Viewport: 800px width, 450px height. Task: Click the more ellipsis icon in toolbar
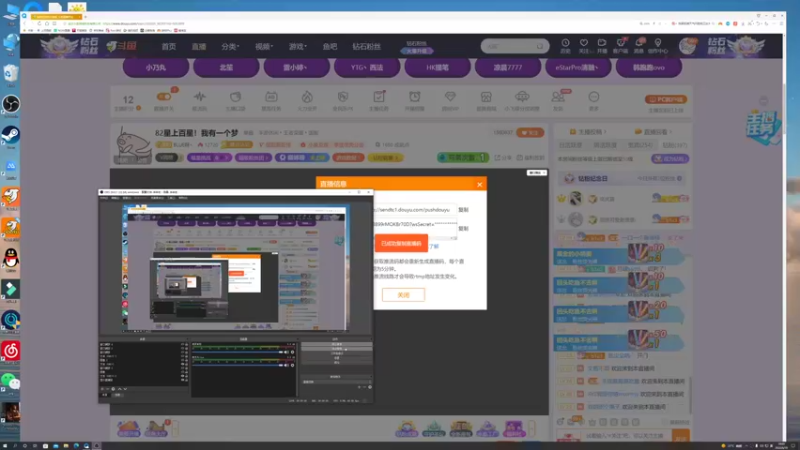pyautogui.click(x=593, y=97)
